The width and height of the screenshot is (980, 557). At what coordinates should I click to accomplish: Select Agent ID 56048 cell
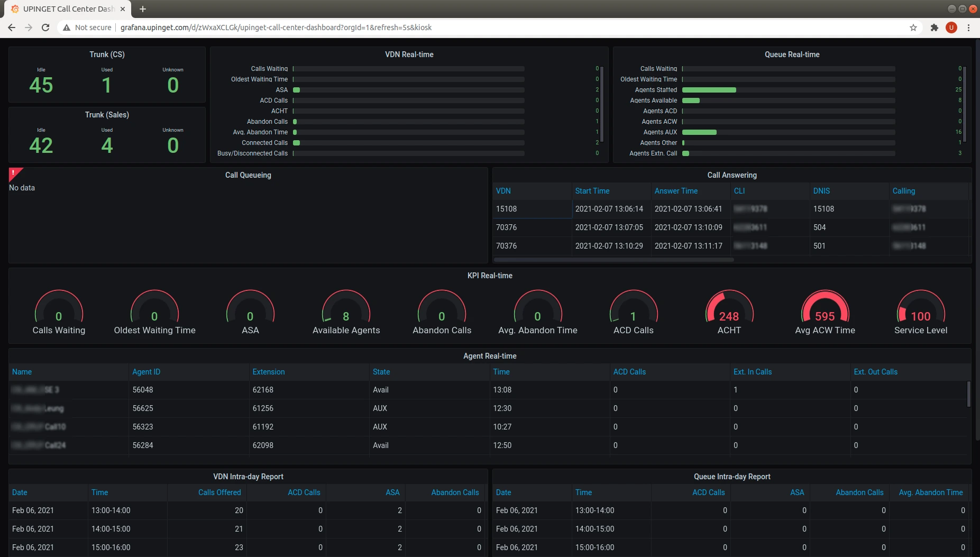[x=189, y=390]
